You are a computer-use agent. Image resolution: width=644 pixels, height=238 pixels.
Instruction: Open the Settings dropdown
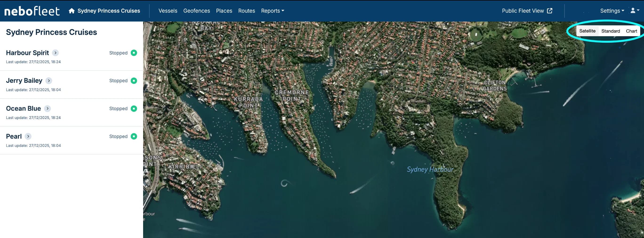pyautogui.click(x=612, y=11)
